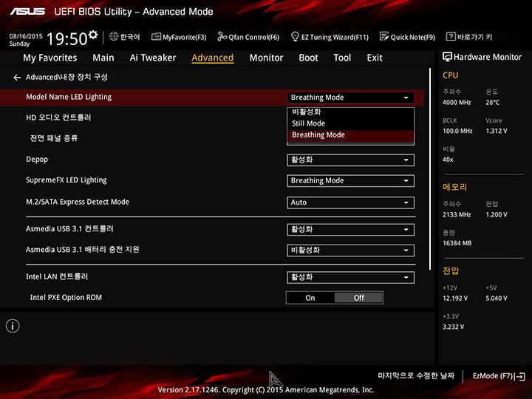The image size is (532, 399).
Task: Open the My Favorites tab
Action: 50,58
